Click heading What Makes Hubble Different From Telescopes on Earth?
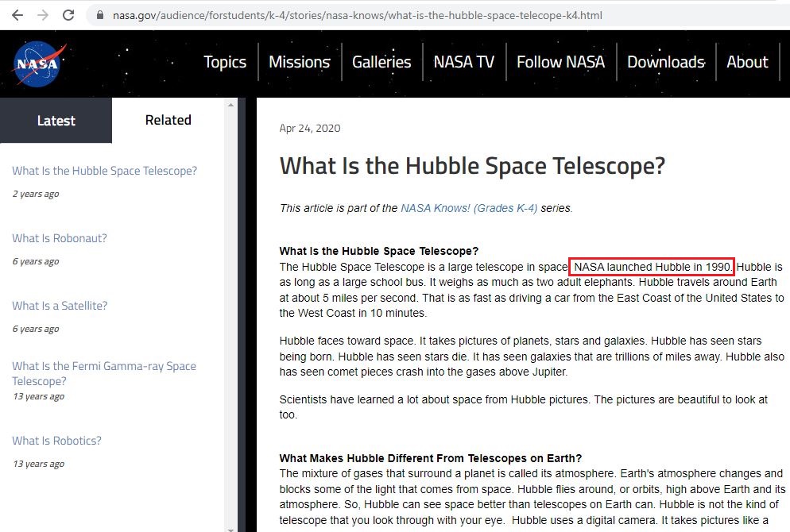The height and width of the screenshot is (532, 790). coord(430,458)
